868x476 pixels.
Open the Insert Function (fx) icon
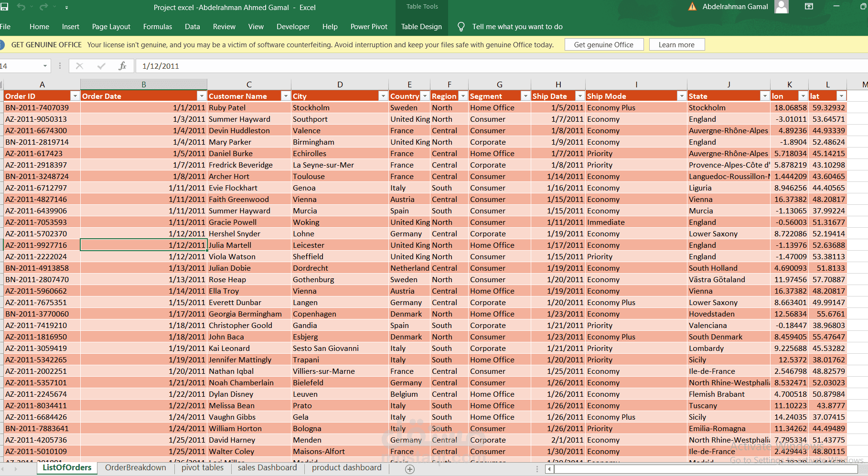123,66
